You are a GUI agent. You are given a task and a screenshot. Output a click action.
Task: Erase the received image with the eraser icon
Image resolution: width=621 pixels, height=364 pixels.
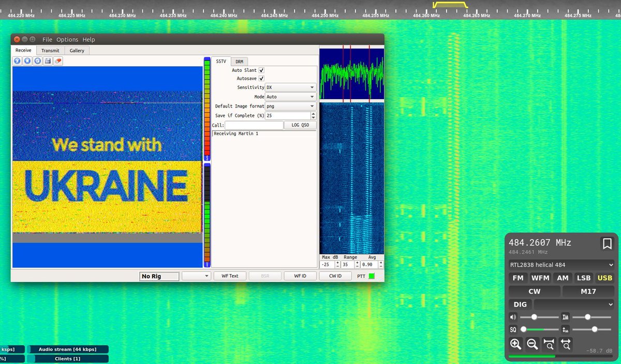58,61
